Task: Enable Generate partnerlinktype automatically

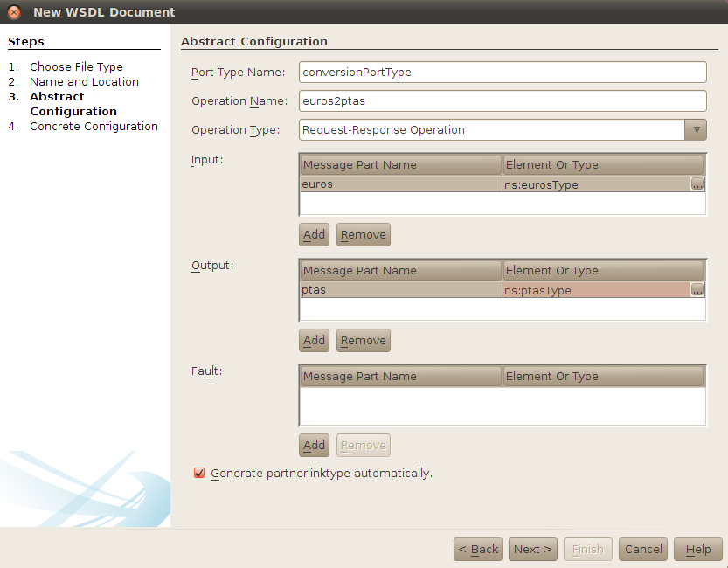Action: click(x=198, y=473)
